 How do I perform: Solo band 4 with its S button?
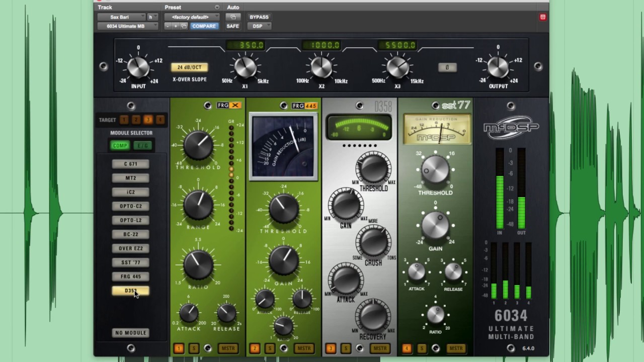(421, 348)
